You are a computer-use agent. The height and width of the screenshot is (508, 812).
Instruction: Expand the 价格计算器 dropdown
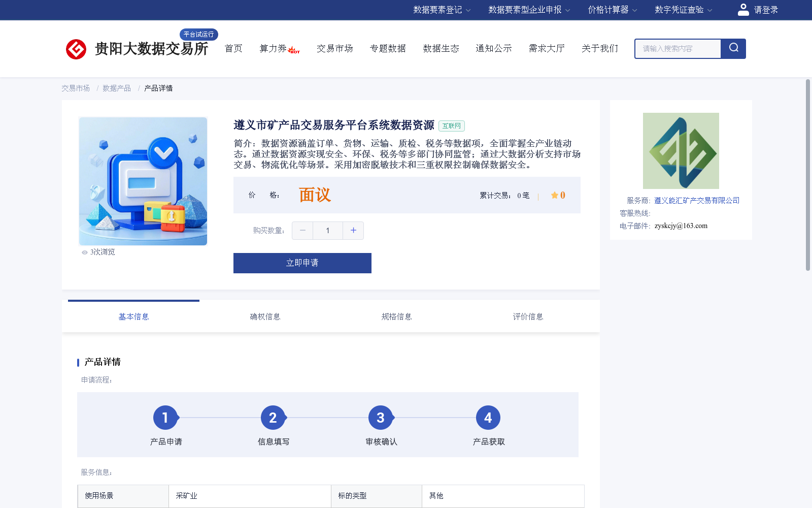(x=613, y=10)
